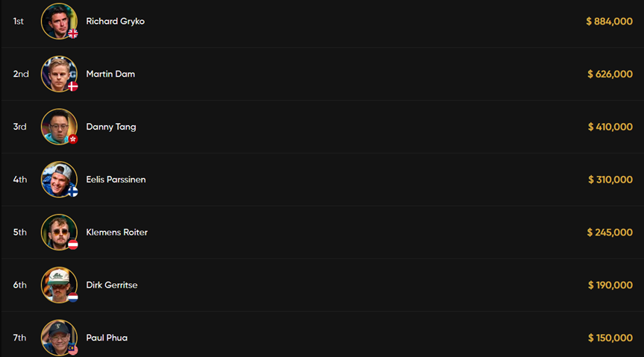Image resolution: width=644 pixels, height=357 pixels.
Task: Click the Danish flag badge on Martin Dam
Action: click(73, 86)
